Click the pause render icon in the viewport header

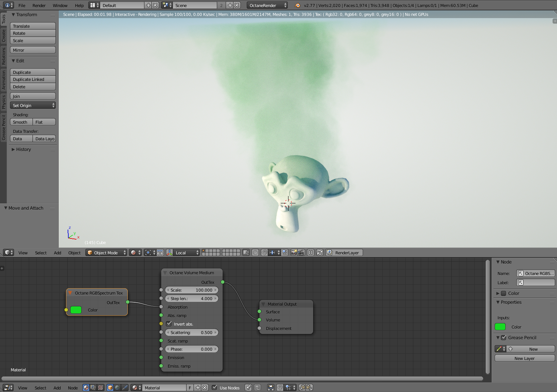(x=311, y=252)
